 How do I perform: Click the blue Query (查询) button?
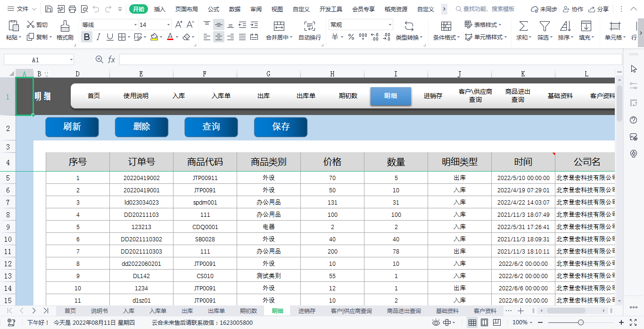coord(211,127)
